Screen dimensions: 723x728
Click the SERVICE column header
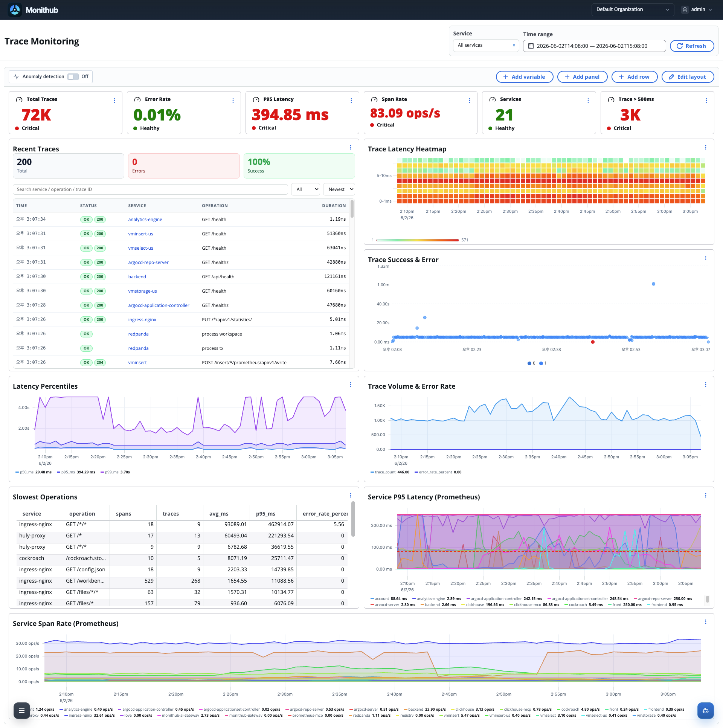click(x=137, y=206)
